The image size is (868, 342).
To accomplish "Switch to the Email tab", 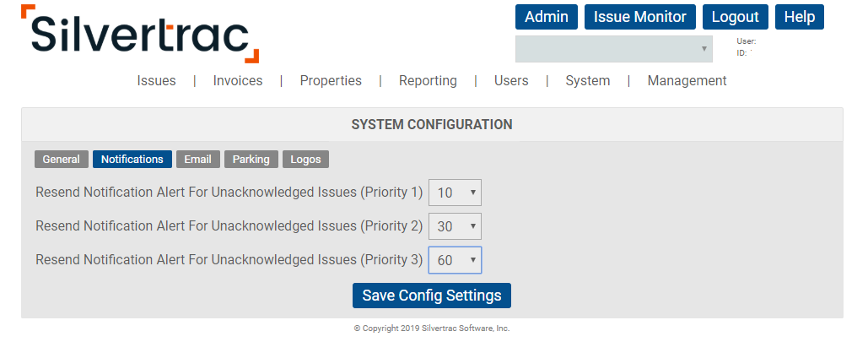I will click(198, 160).
